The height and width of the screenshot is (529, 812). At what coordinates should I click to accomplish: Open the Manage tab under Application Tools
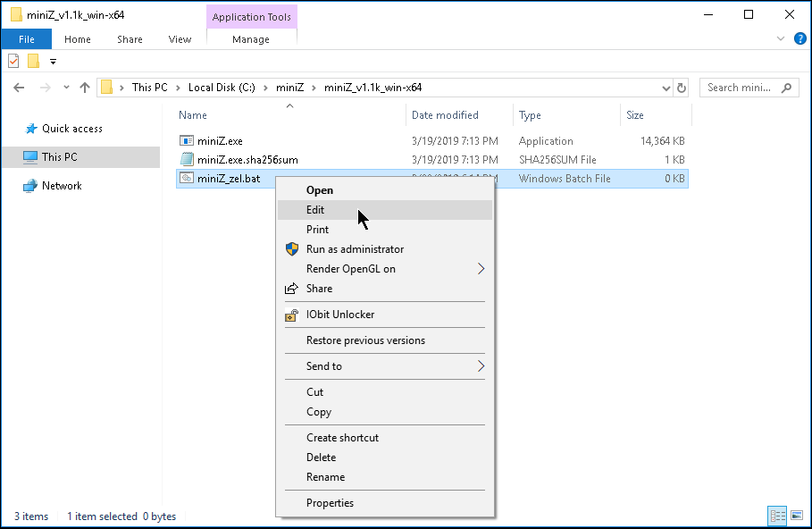click(251, 39)
